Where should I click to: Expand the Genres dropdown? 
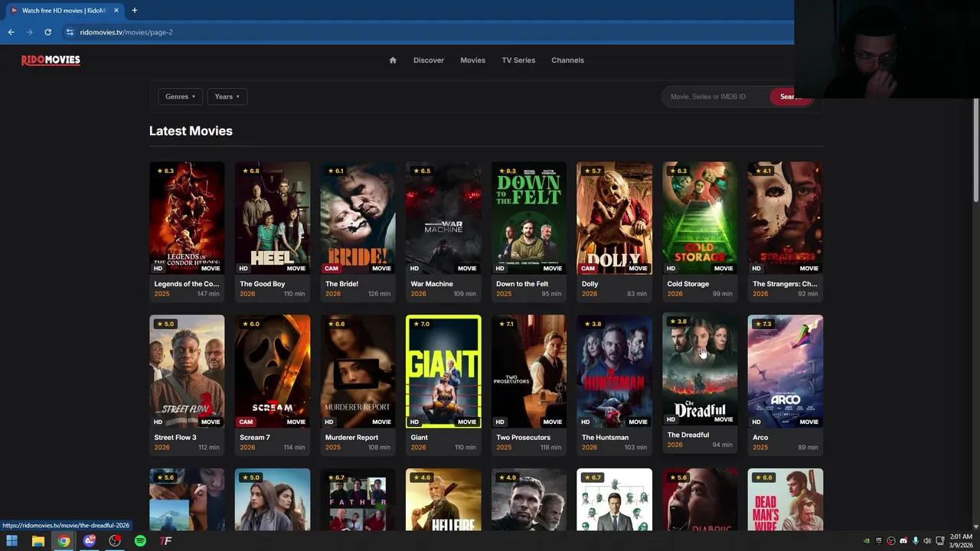[x=181, y=96]
